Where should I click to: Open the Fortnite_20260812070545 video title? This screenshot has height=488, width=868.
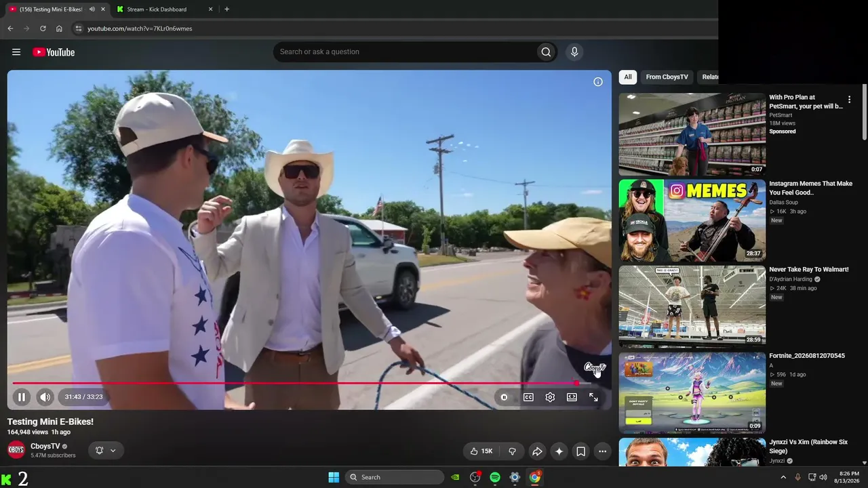coord(807,356)
